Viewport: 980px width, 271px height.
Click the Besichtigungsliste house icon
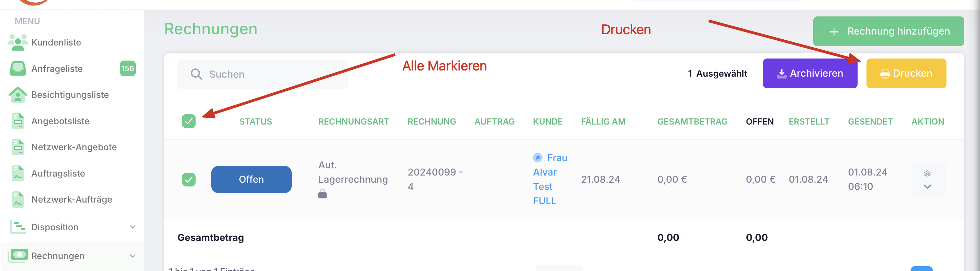pyautogui.click(x=18, y=95)
